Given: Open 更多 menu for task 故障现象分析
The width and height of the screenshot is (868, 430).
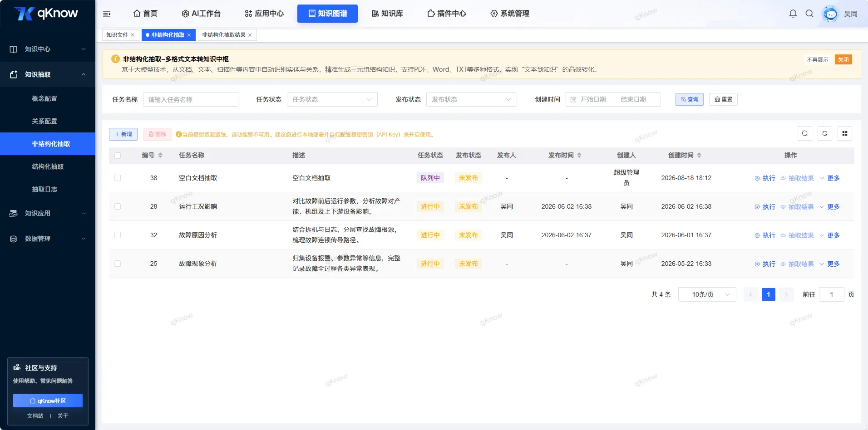Looking at the screenshot, I should pos(829,264).
